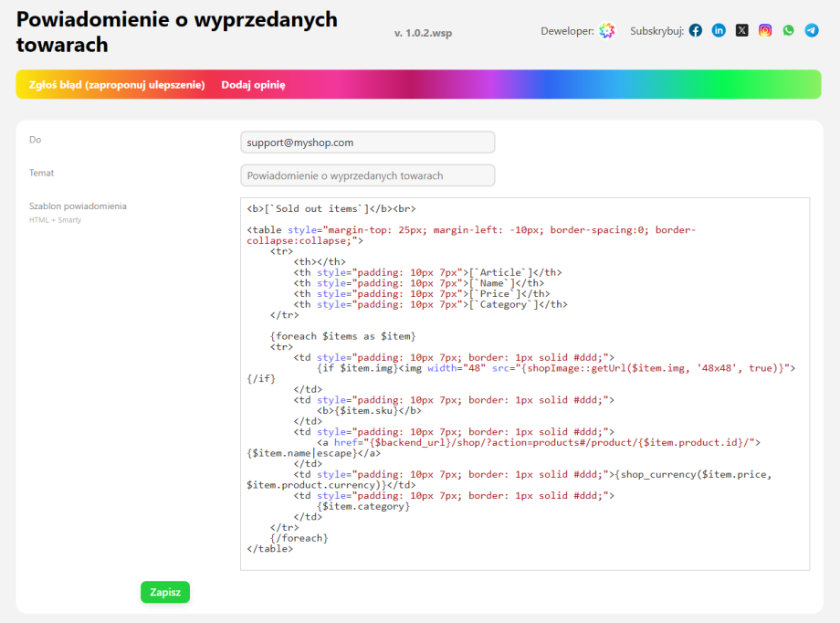Visit the Instagram profile icon
Viewport: 840px width, 623px height.
pyautogui.click(x=765, y=30)
